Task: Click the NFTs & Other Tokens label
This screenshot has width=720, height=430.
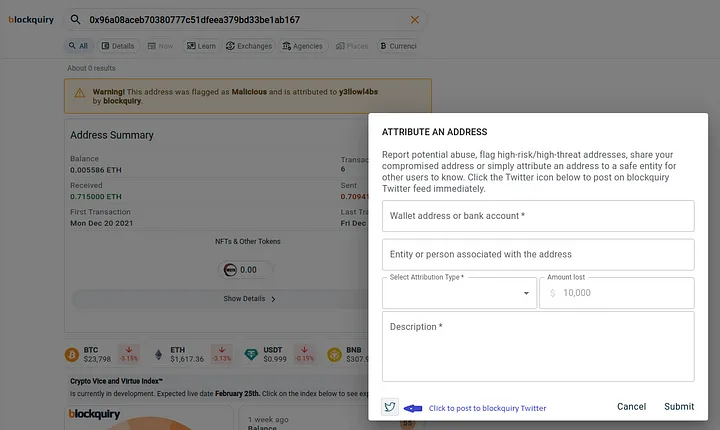Action: (248, 241)
